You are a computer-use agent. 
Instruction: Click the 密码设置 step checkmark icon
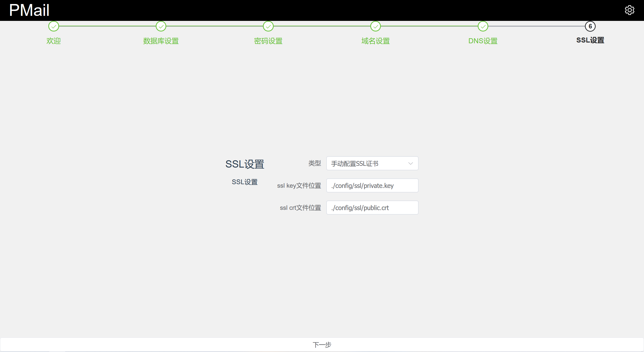click(268, 26)
